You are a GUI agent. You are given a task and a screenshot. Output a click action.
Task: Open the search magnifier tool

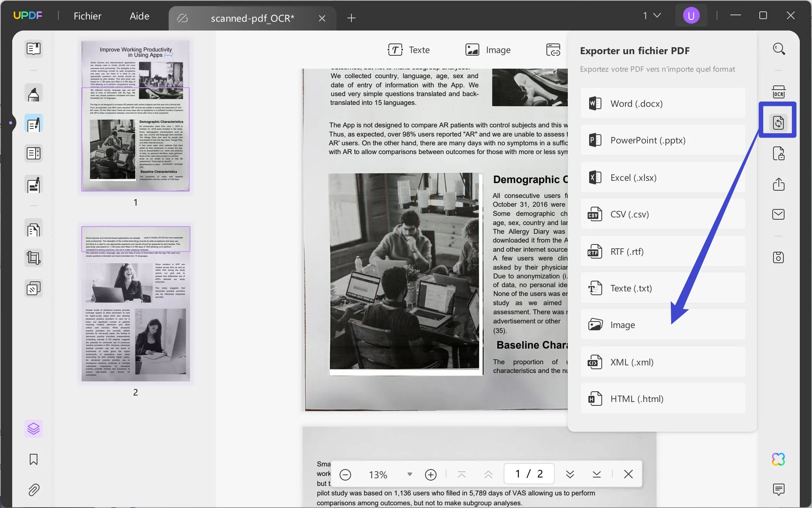coord(779,49)
